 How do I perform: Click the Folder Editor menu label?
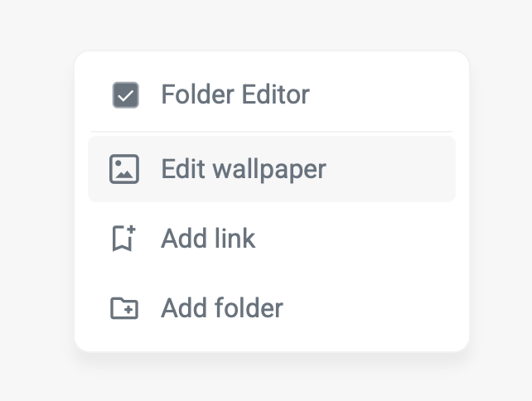click(235, 94)
